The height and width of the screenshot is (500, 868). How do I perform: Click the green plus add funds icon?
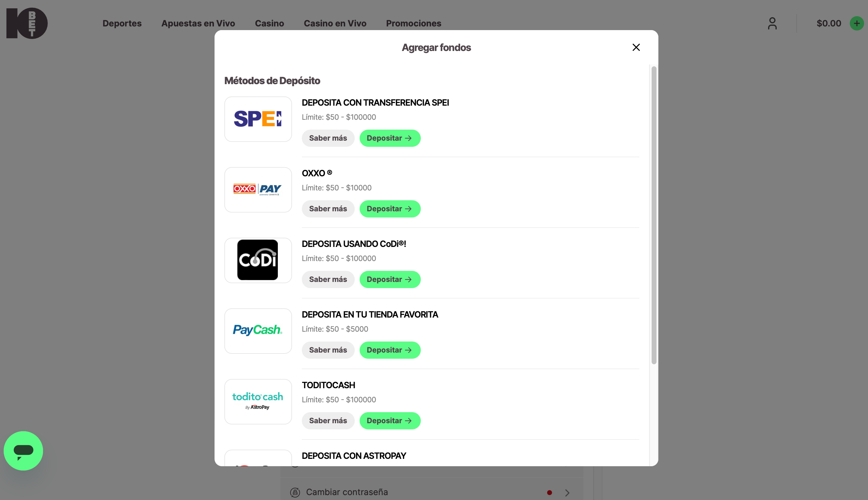point(857,23)
